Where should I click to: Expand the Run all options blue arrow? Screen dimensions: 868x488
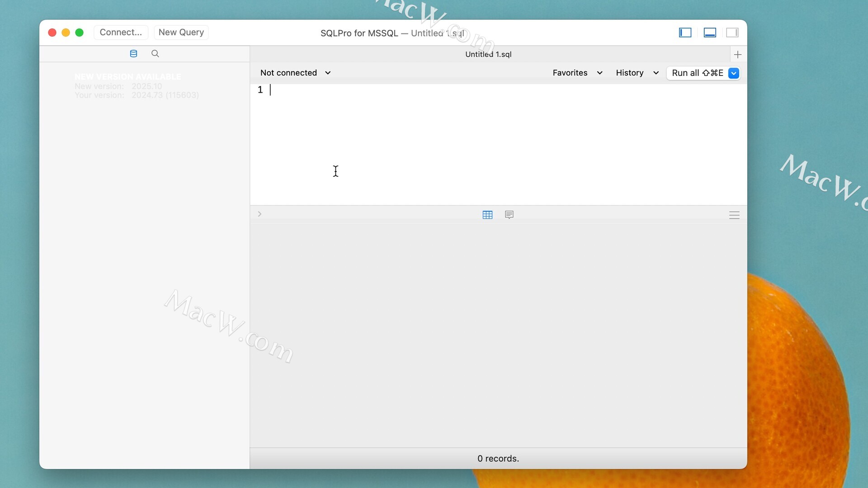click(734, 73)
